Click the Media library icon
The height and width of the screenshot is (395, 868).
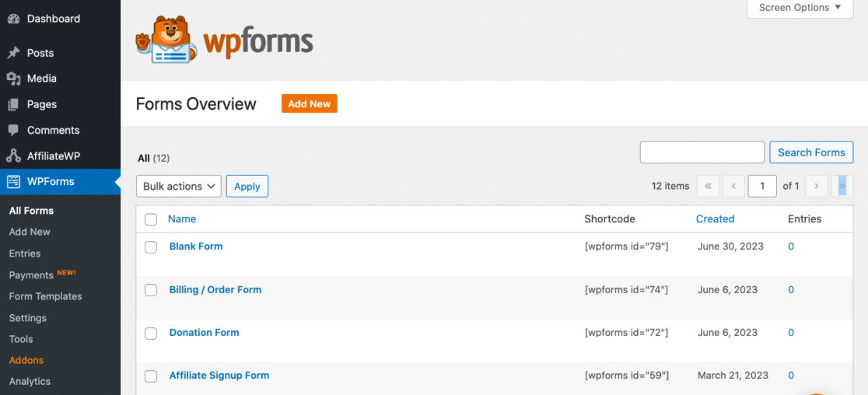click(13, 79)
